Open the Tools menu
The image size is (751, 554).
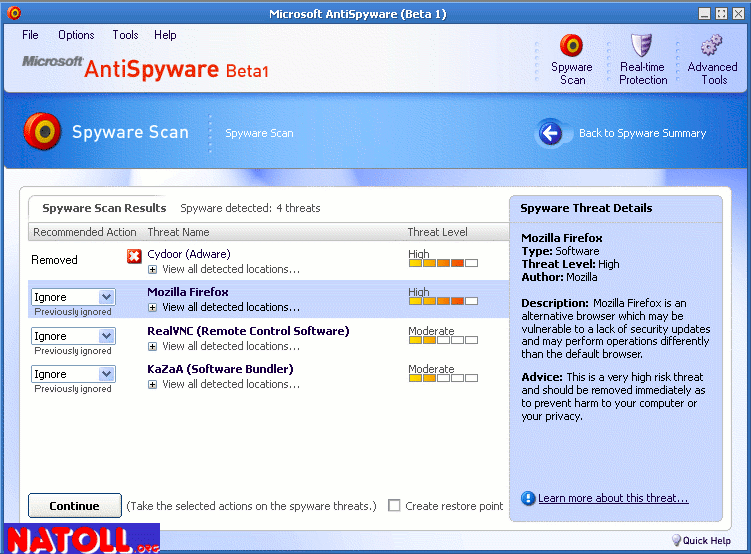(125, 35)
